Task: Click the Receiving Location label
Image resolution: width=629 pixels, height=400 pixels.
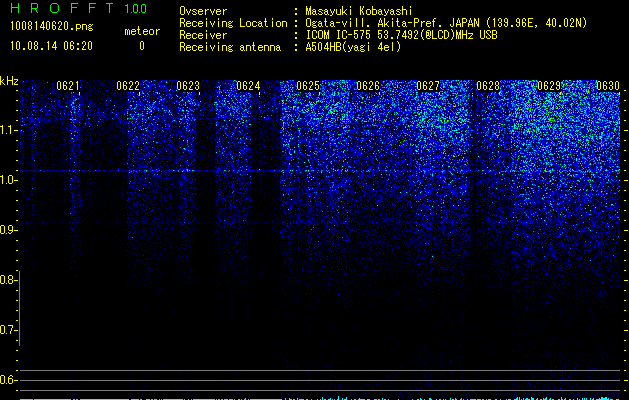Action: 233,23
